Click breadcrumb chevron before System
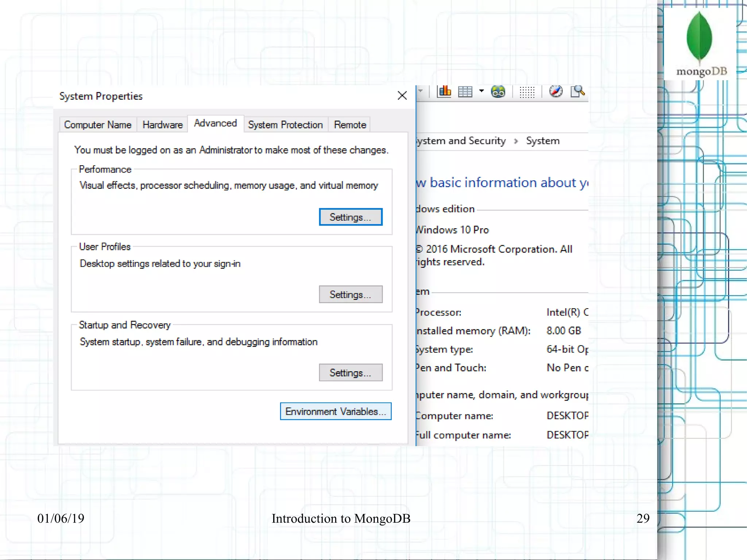747x560 pixels. pos(516,141)
